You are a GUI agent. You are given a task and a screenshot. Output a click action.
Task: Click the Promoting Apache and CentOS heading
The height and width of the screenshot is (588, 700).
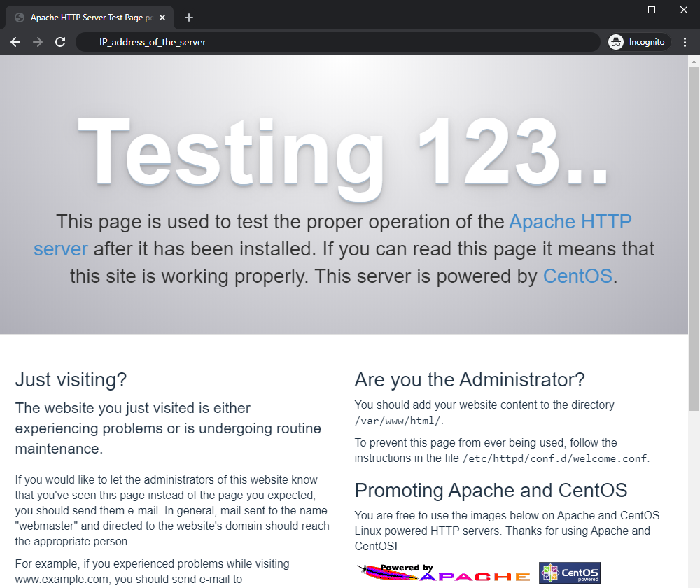click(x=491, y=490)
